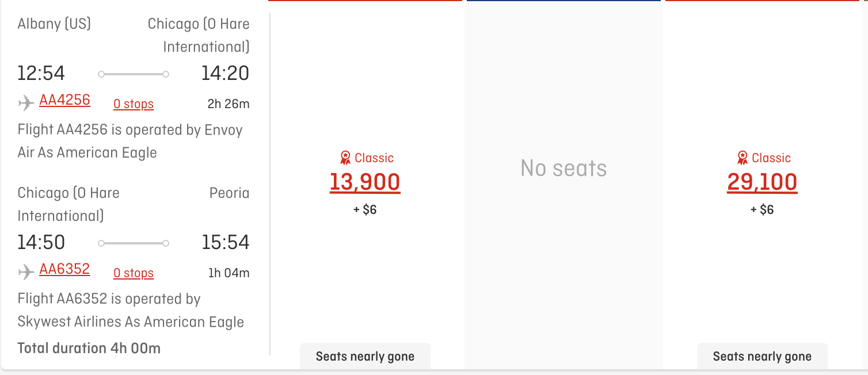Click the Seats nearly gone label under 13,900
The width and height of the screenshot is (868, 375).
coord(365,357)
